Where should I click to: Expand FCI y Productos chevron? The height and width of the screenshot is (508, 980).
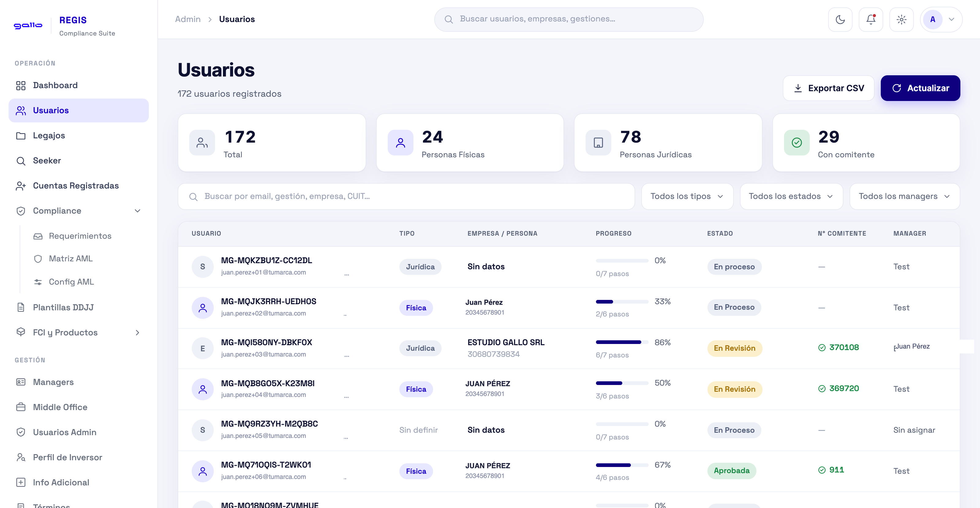pos(137,332)
